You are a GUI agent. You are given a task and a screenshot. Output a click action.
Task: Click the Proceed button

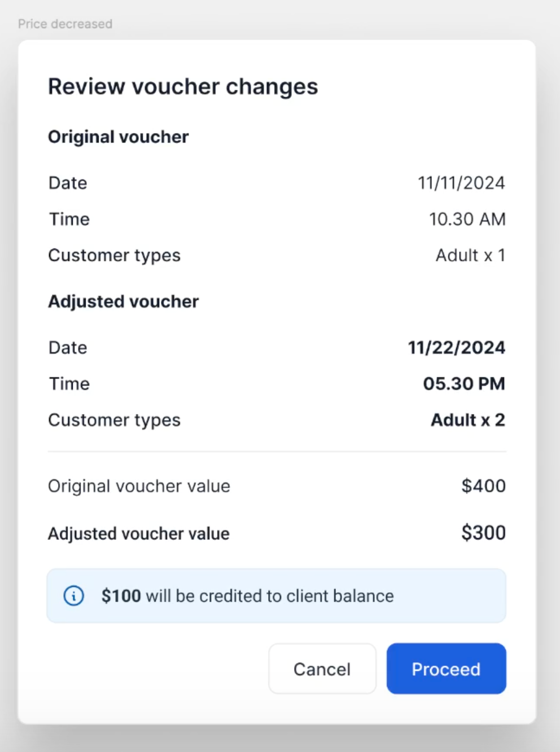pyautogui.click(x=446, y=669)
